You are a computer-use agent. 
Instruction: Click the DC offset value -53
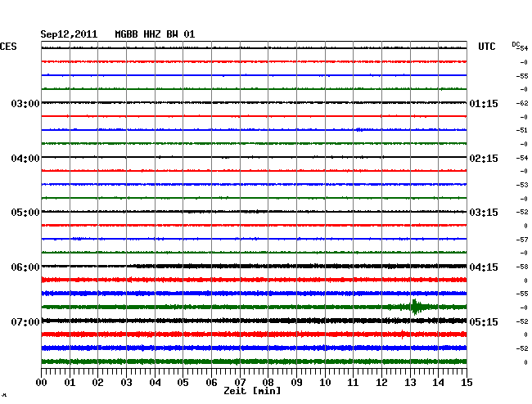click(522, 185)
